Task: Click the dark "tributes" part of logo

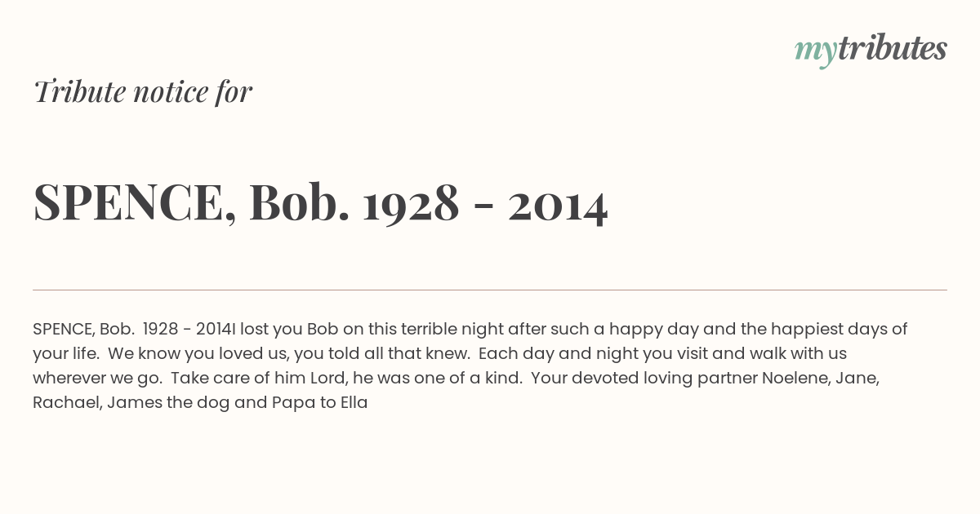Action: [892, 49]
